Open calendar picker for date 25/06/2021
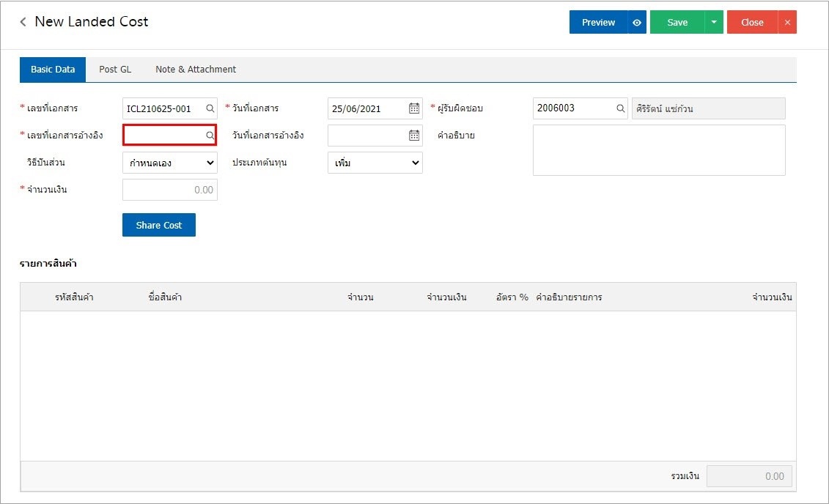Screen dimensions: 829x504 (414, 108)
